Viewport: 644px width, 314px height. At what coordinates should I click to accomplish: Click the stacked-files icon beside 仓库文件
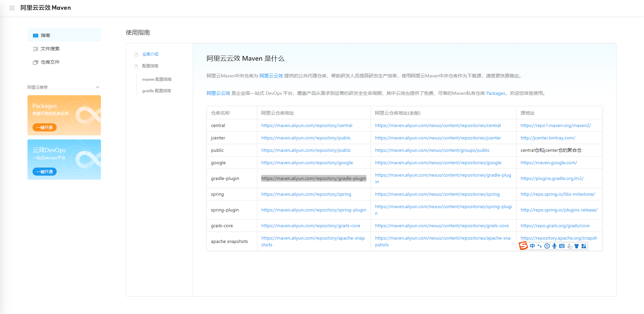point(36,62)
